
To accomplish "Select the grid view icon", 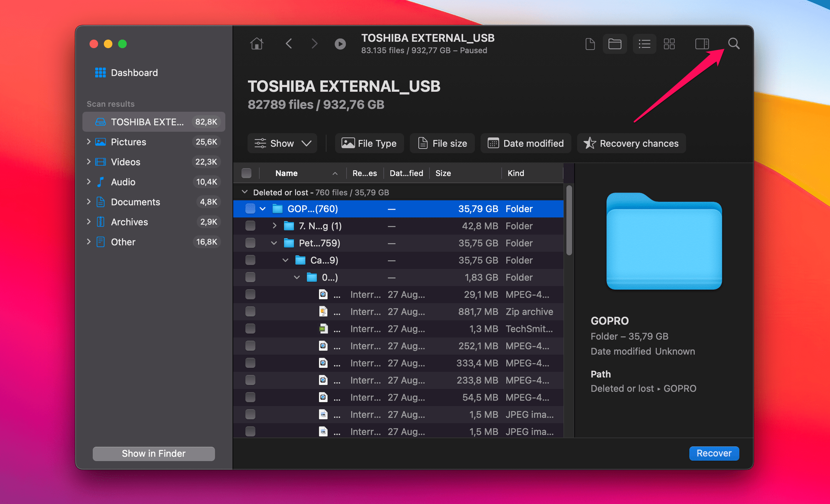I will pos(669,44).
